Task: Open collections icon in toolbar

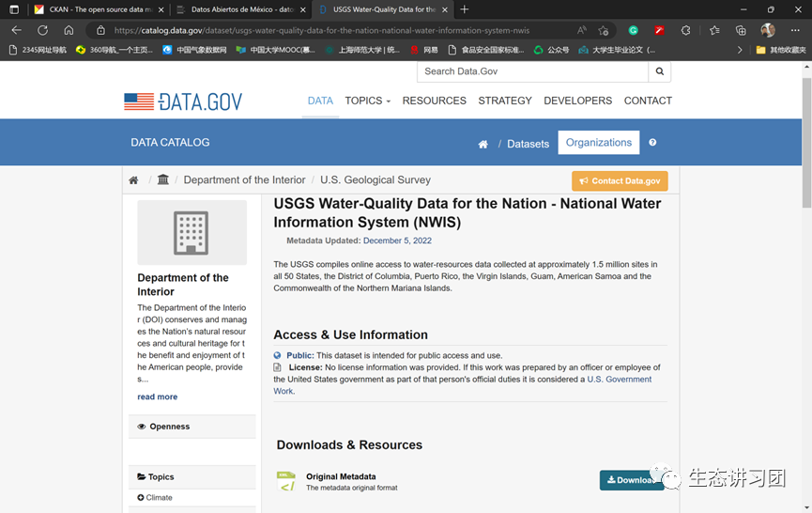Action: (x=741, y=31)
